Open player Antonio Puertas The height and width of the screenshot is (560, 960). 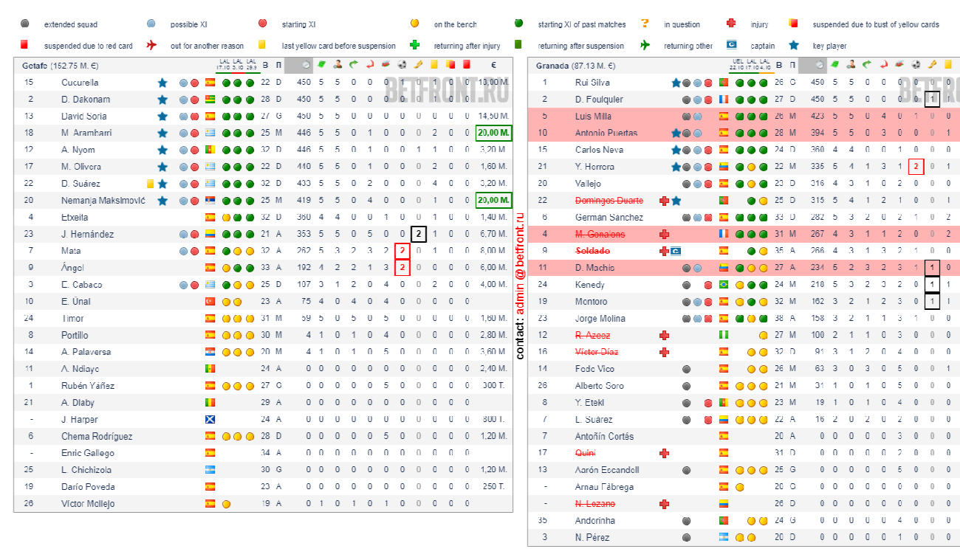coord(606,133)
